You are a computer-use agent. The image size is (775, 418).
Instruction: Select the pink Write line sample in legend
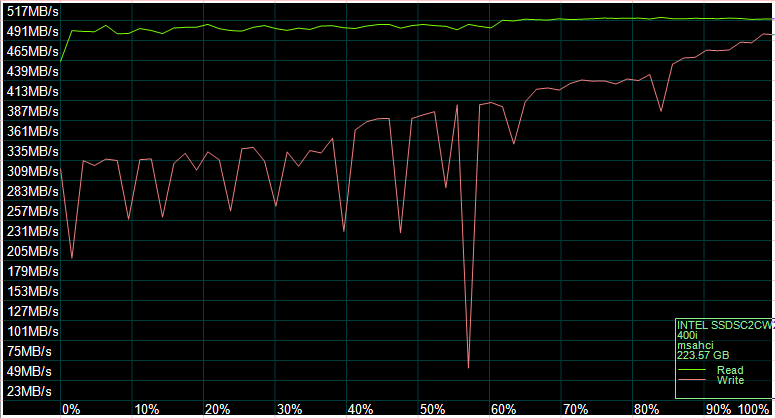693,381
